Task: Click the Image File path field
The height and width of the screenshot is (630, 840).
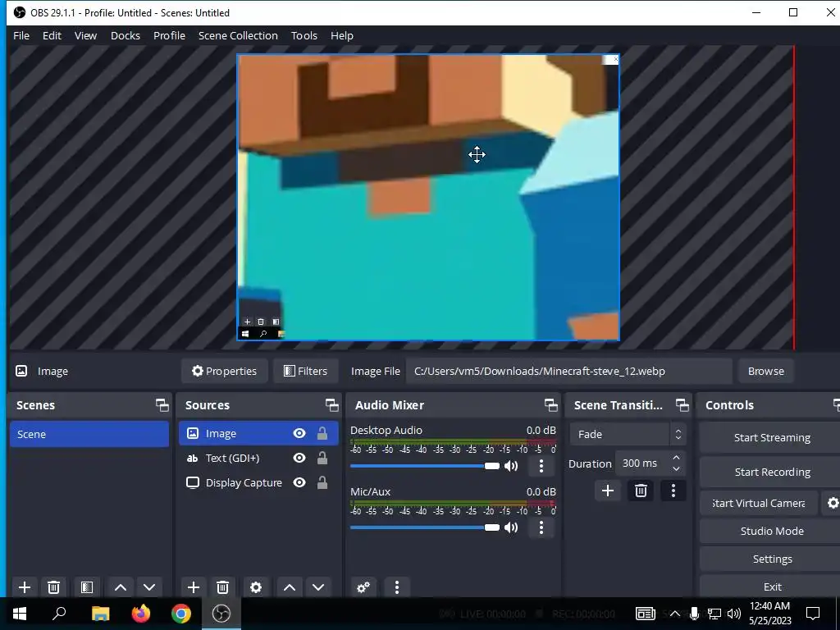Action: coord(569,372)
